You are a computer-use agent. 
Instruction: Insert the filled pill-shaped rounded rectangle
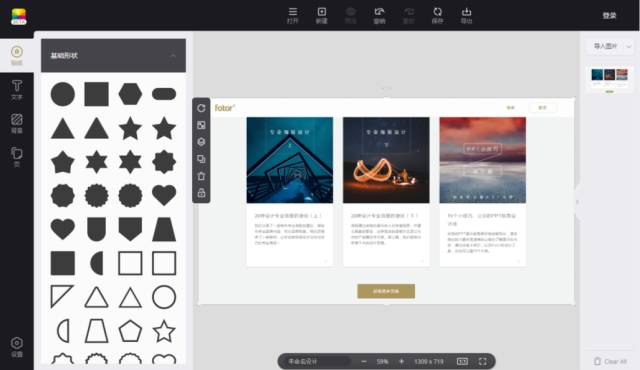pyautogui.click(x=164, y=94)
